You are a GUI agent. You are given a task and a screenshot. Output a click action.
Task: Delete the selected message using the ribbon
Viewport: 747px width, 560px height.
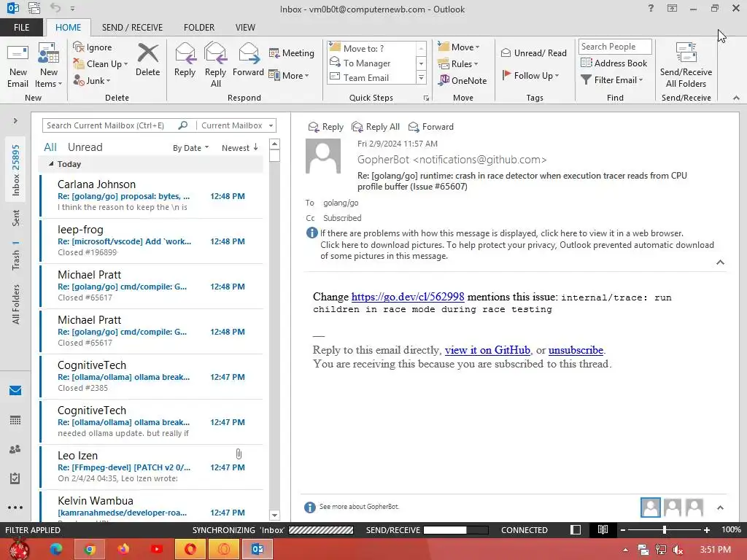click(x=147, y=60)
